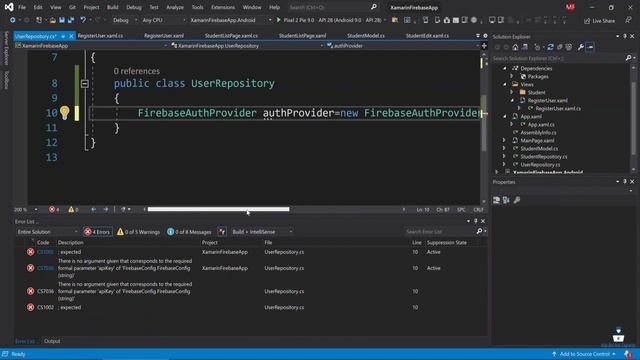Expand the Student folder in Solution Explorer

[512, 92]
